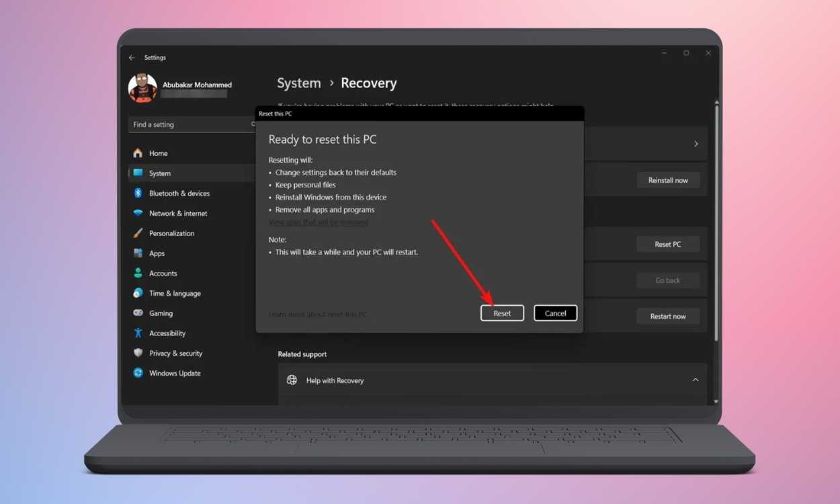The image size is (840, 504).
Task: Open the Abubakar Mohammed profile picture
Action: 142,88
